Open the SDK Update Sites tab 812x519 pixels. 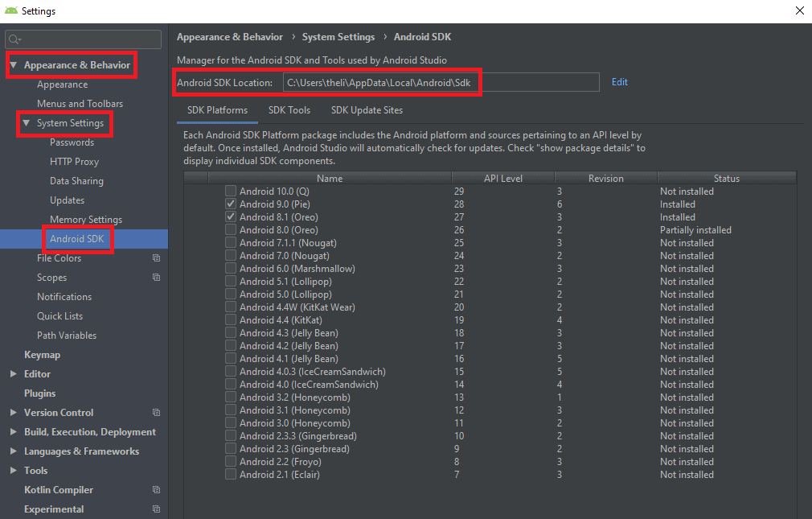[x=367, y=110]
